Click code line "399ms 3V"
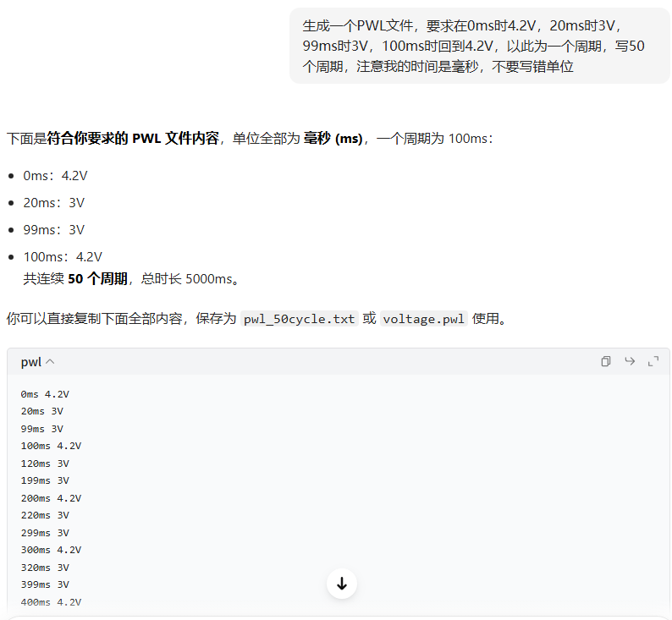Viewport: 672px width, 620px height. [x=45, y=584]
